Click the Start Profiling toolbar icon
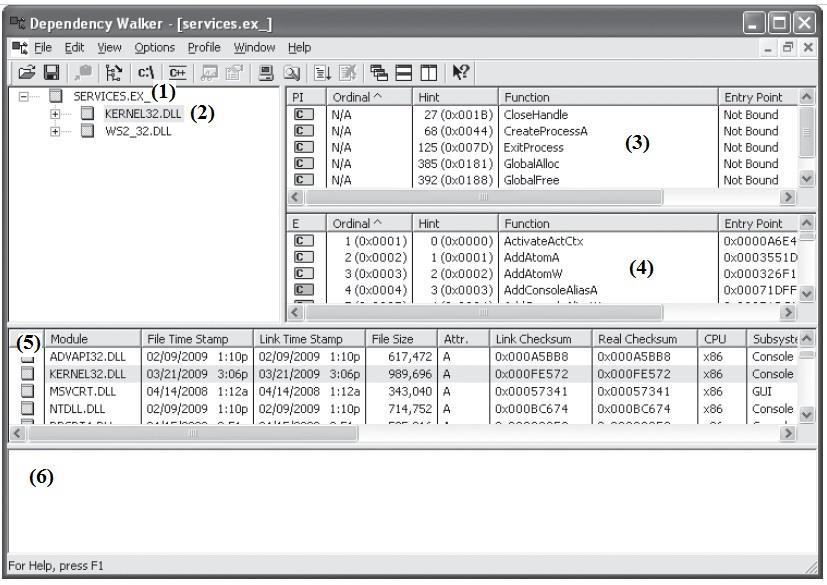The width and height of the screenshot is (827, 585). point(322,72)
